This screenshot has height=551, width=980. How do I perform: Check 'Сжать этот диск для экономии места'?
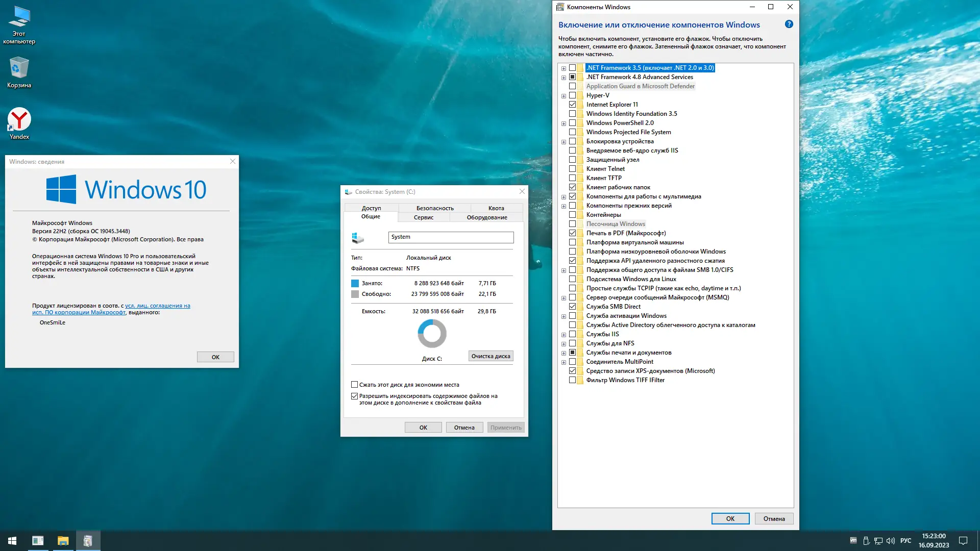coord(354,385)
